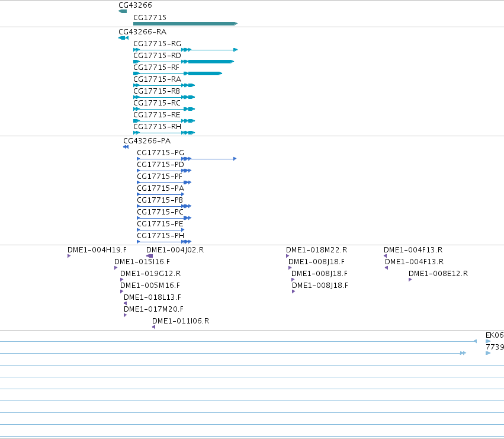The height and width of the screenshot is (439, 504).
Task: Open the CG43266-RA transcript label
Action: pos(142,32)
